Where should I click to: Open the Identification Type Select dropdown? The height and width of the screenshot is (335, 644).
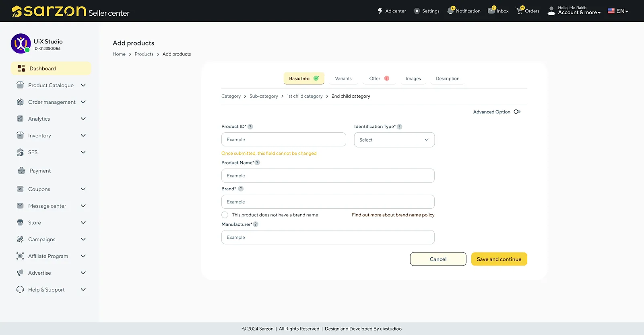click(394, 140)
